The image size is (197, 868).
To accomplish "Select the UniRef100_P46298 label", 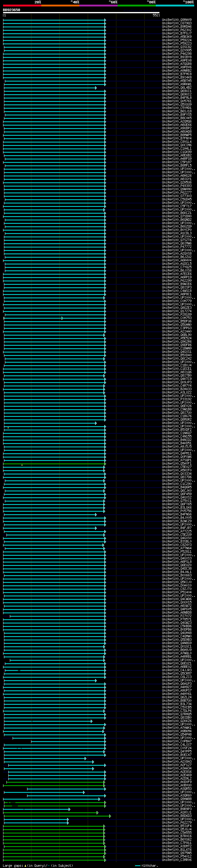I will (177, 54).
